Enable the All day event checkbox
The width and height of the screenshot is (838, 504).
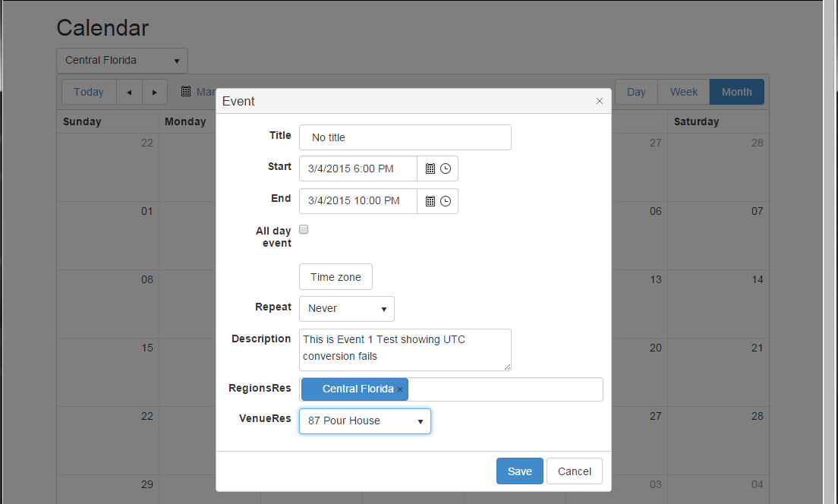tap(304, 229)
